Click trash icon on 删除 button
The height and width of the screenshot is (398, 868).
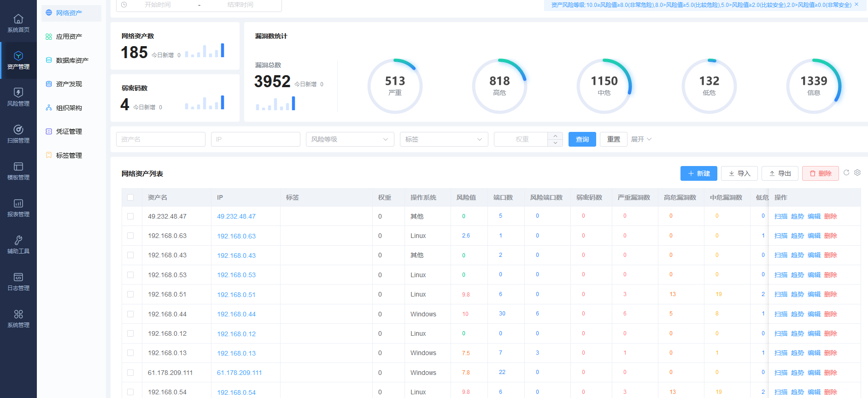tap(813, 173)
